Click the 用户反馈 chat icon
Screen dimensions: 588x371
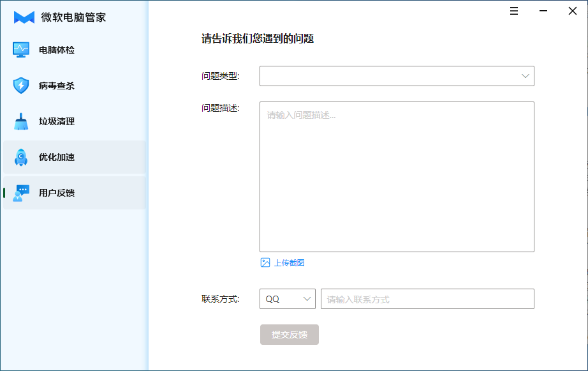pyautogui.click(x=21, y=193)
